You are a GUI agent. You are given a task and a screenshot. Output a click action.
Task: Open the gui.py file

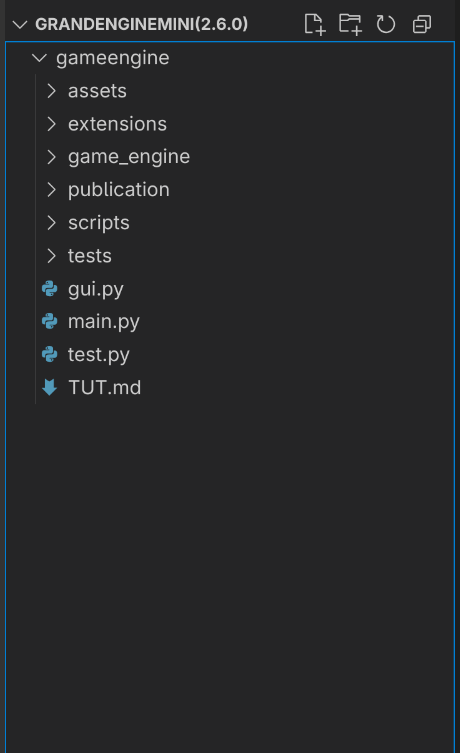[230, 289]
